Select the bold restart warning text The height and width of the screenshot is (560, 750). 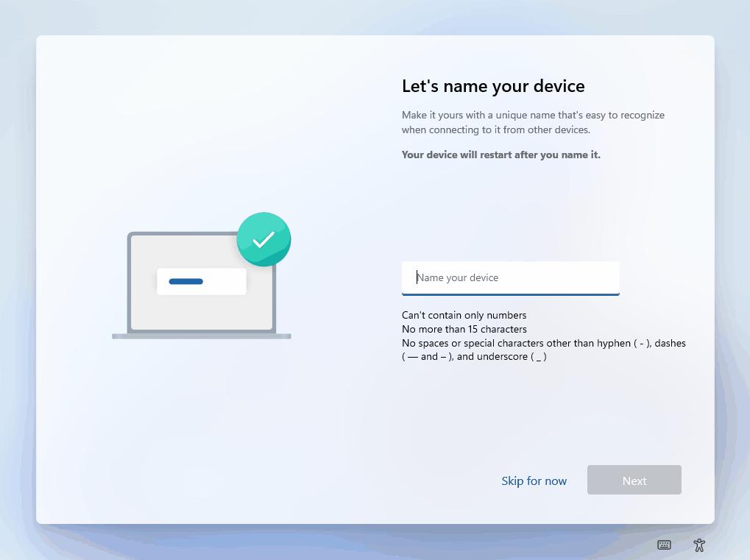click(x=500, y=155)
